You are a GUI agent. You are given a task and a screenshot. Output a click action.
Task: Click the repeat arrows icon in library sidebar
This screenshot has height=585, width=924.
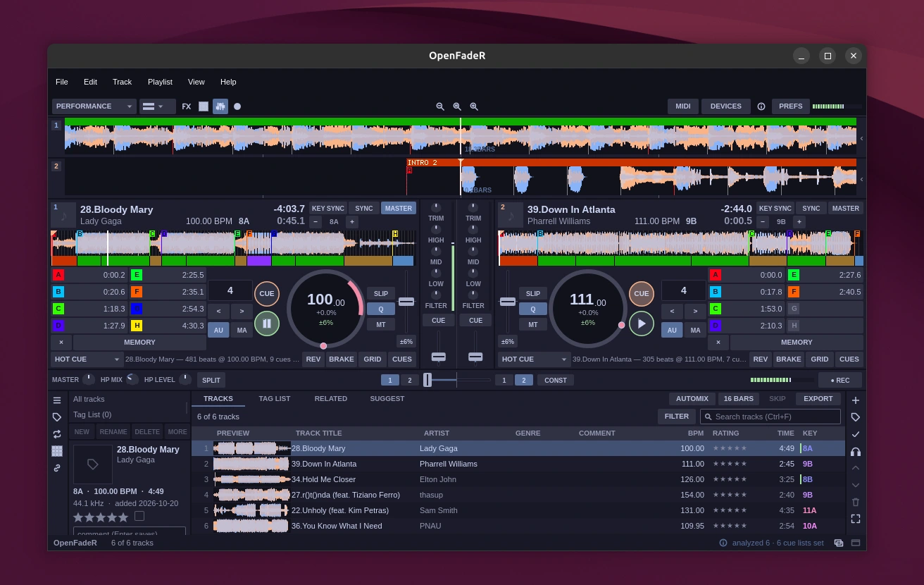point(57,434)
